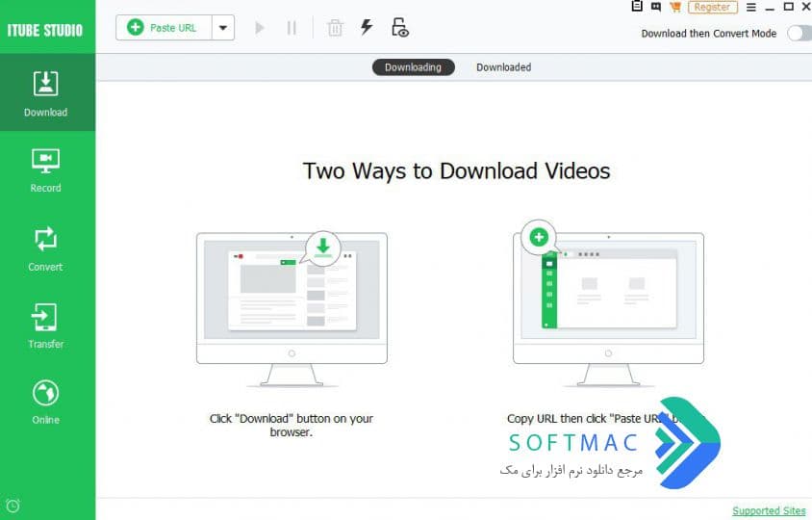Open the clipboard notes icon
Viewport: 812px width, 520px height.
pos(637,6)
